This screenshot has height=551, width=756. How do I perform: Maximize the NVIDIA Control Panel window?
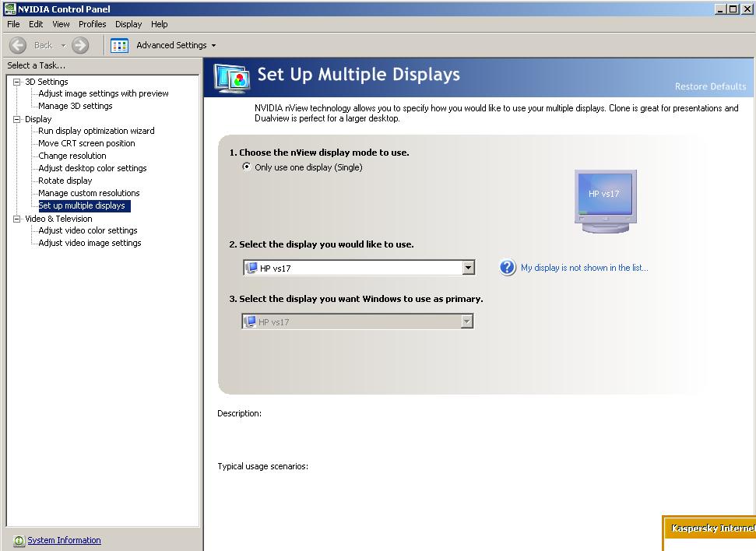733,9
